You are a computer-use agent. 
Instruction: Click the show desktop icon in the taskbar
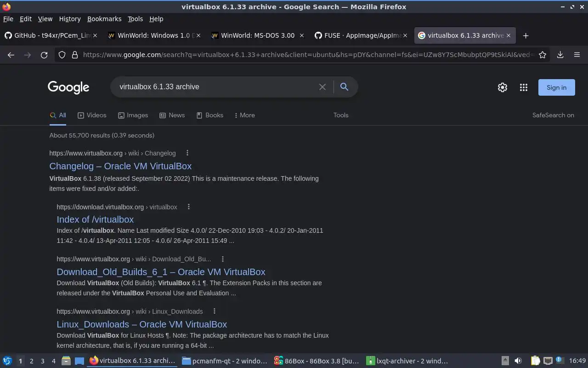79,361
